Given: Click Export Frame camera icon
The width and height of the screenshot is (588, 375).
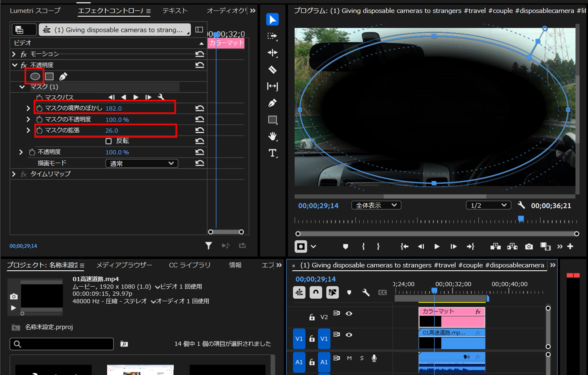Looking at the screenshot, I should tap(529, 247).
